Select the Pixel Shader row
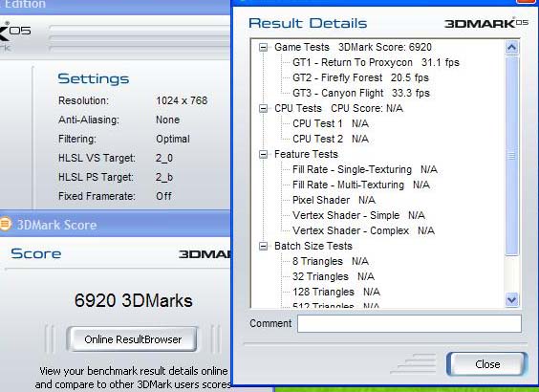 (x=334, y=200)
